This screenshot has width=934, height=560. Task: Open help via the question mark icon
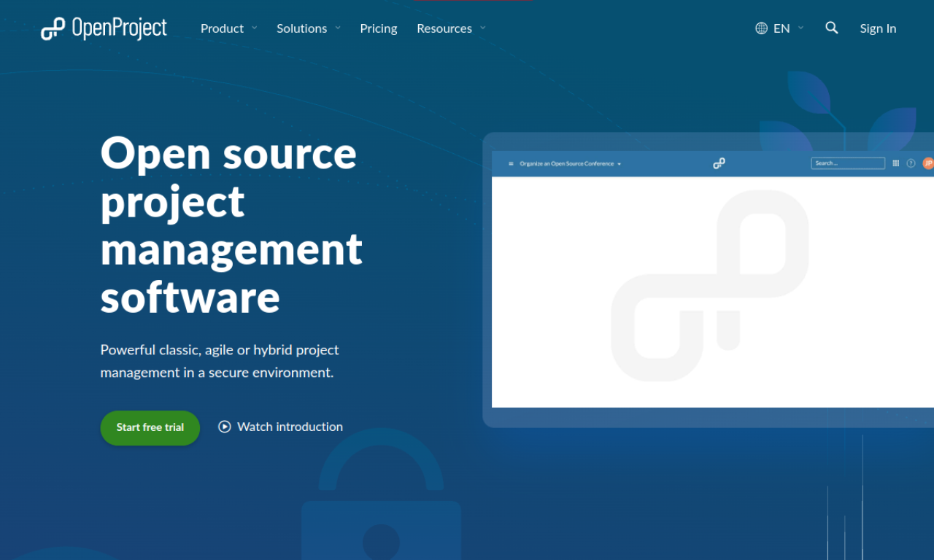(910, 163)
